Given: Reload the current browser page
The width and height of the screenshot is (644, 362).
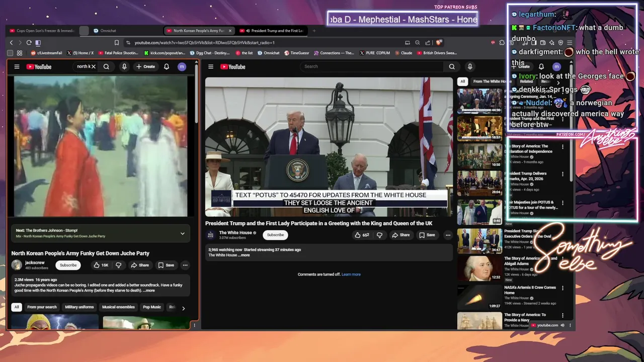Looking at the screenshot, I should point(29,43).
